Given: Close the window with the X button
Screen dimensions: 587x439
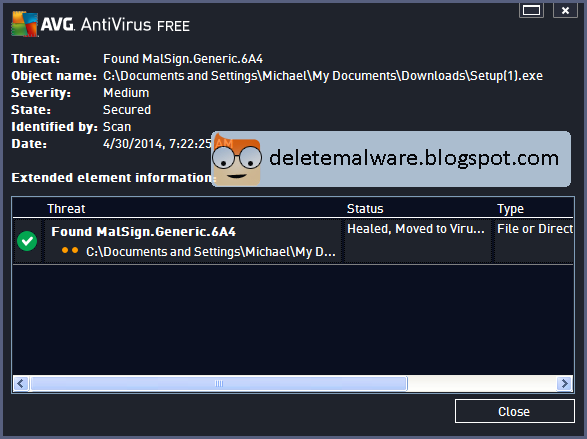Looking at the screenshot, I should click(x=565, y=10).
